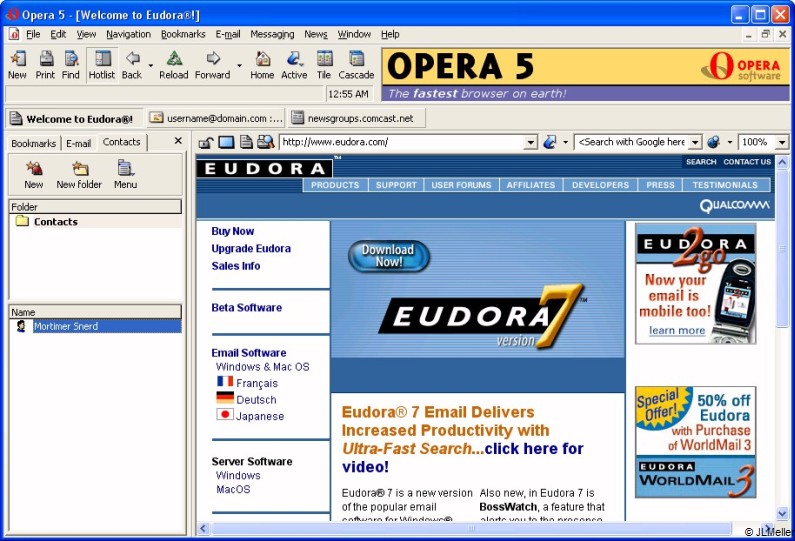Open the Upgrade Eudora link
Screen dimensions: 795x541
pos(251,248)
